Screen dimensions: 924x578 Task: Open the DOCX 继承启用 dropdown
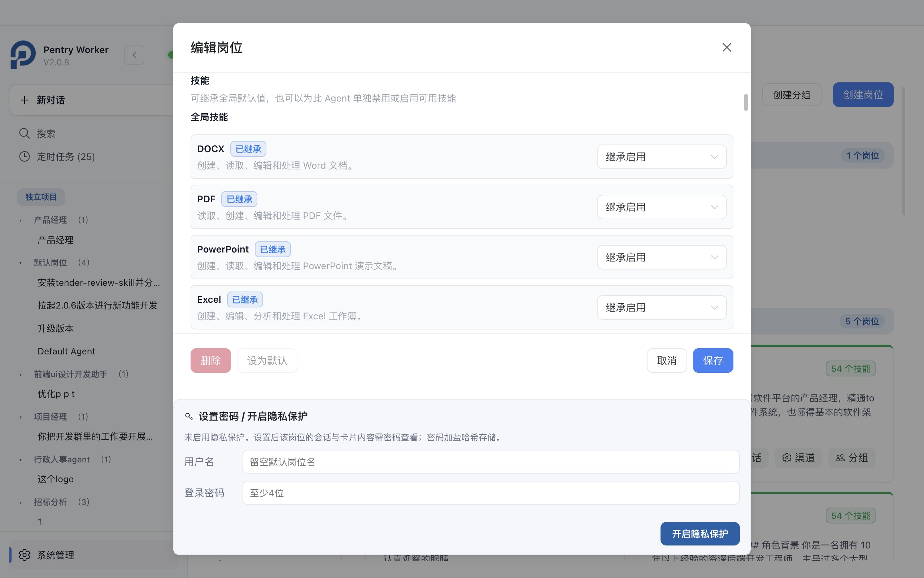tap(662, 157)
